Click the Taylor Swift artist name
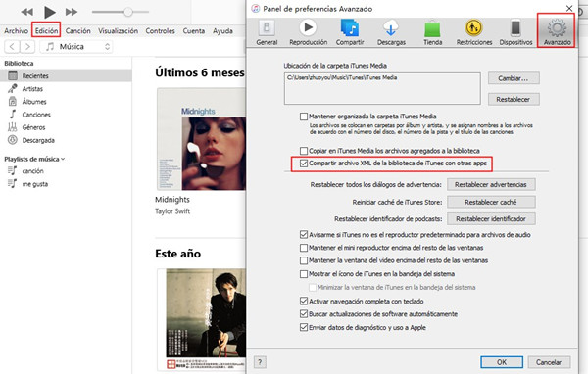The image size is (588, 374). click(172, 211)
